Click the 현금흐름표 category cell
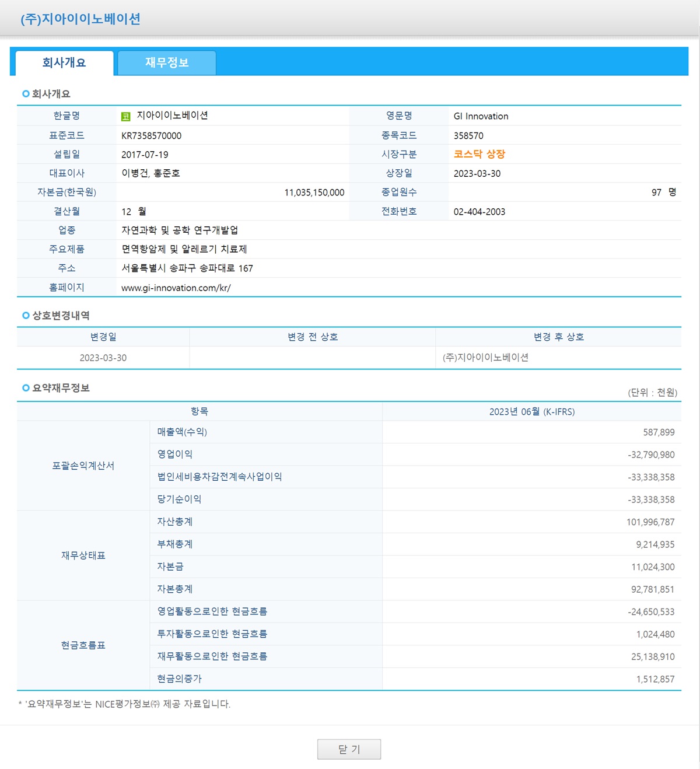The image size is (700, 769). click(83, 645)
